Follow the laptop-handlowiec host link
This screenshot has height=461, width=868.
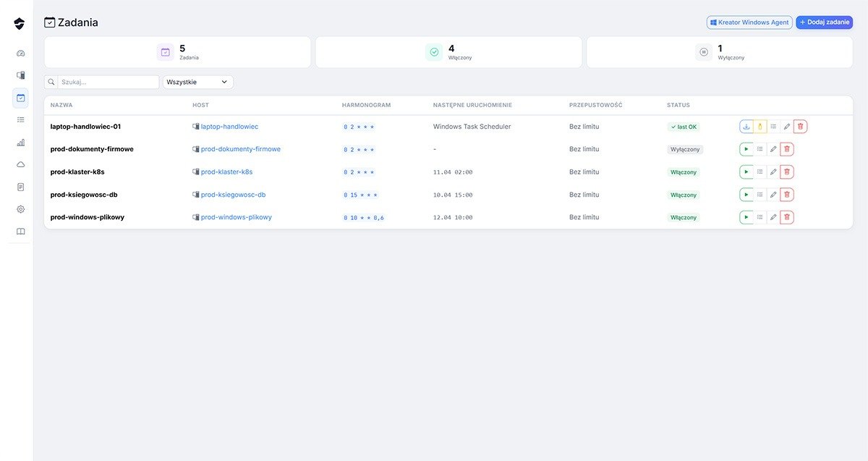click(229, 127)
